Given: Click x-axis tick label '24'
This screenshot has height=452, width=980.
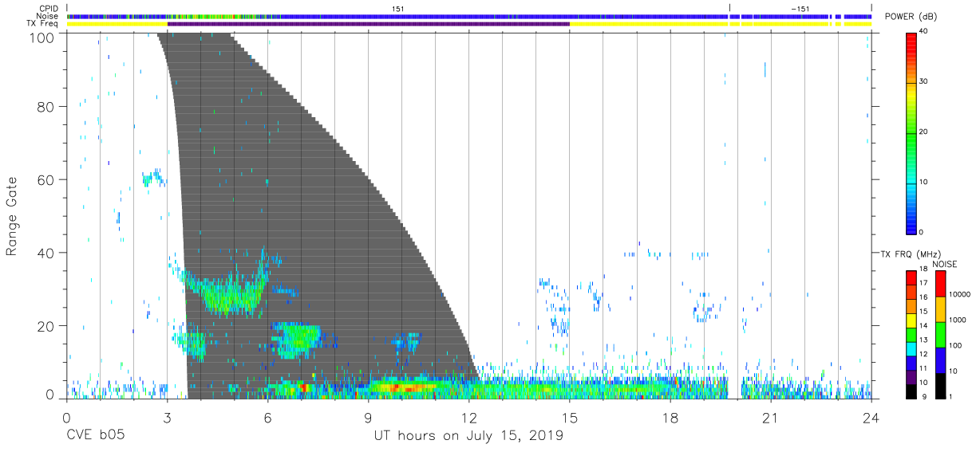Looking at the screenshot, I should coord(871,418).
